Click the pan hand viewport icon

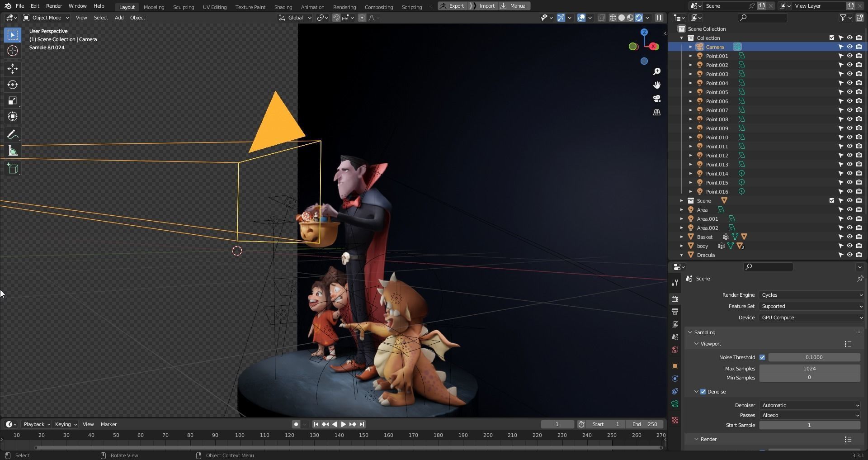click(657, 85)
